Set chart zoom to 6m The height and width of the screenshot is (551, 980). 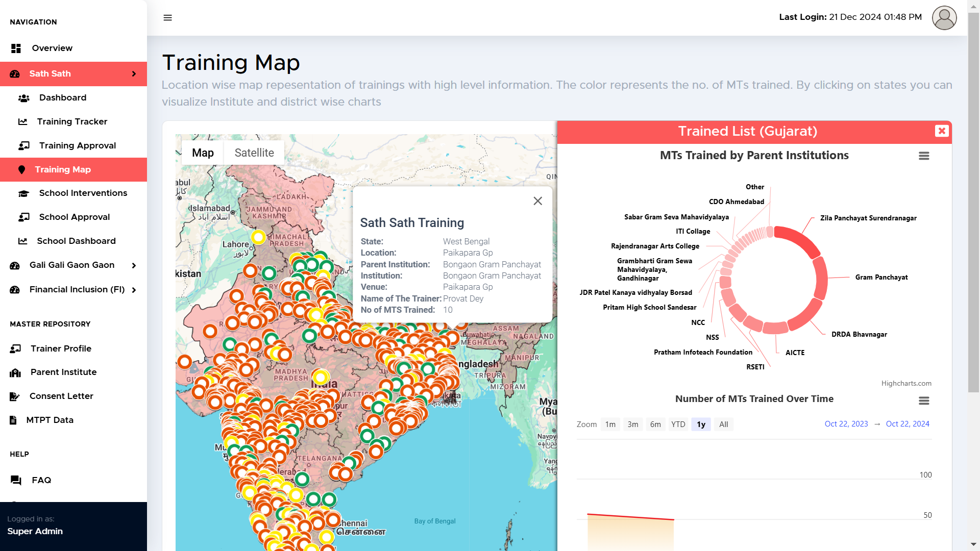click(655, 424)
